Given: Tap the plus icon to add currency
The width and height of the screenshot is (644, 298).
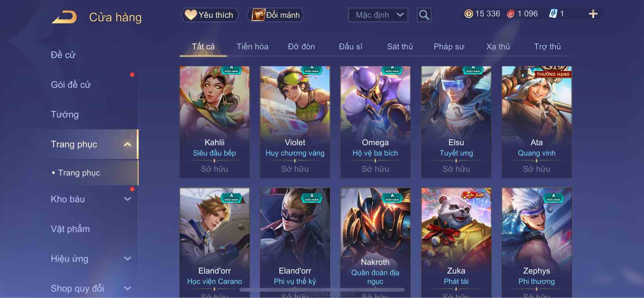Looking at the screenshot, I should click(x=593, y=14).
